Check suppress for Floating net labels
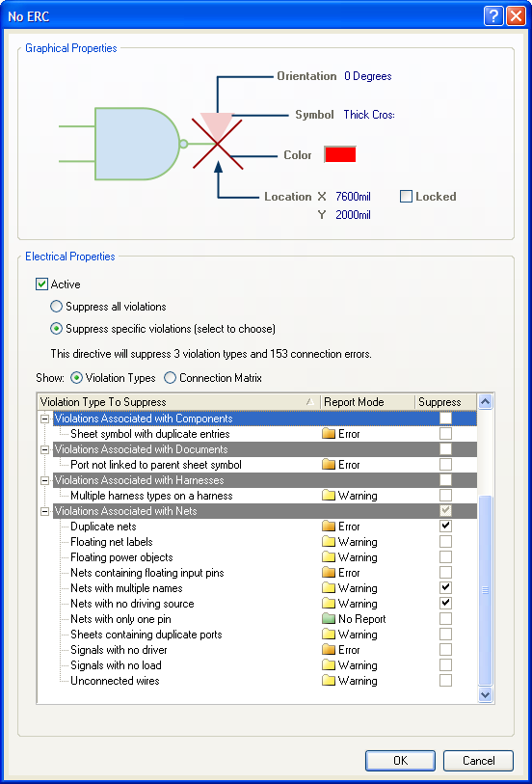 pyautogui.click(x=445, y=542)
